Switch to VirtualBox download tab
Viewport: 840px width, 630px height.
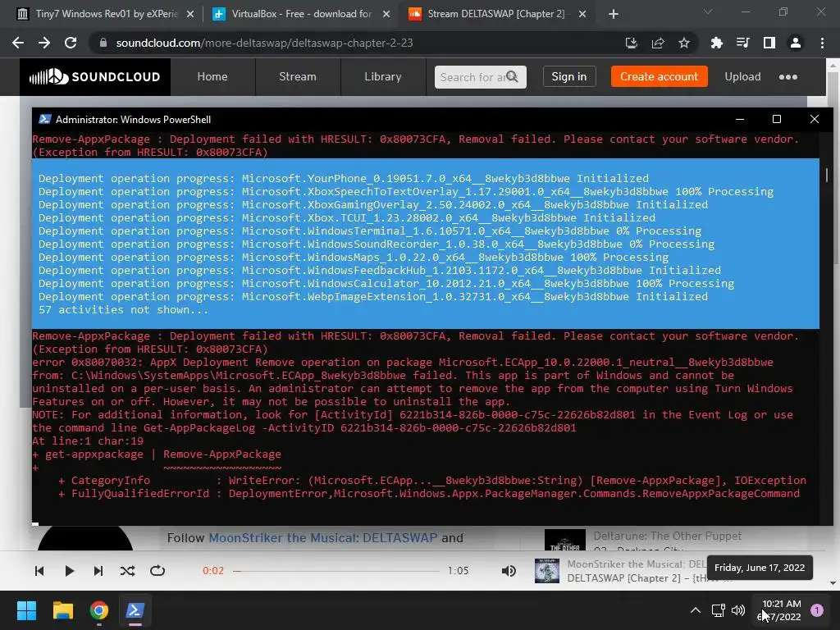[x=301, y=14]
